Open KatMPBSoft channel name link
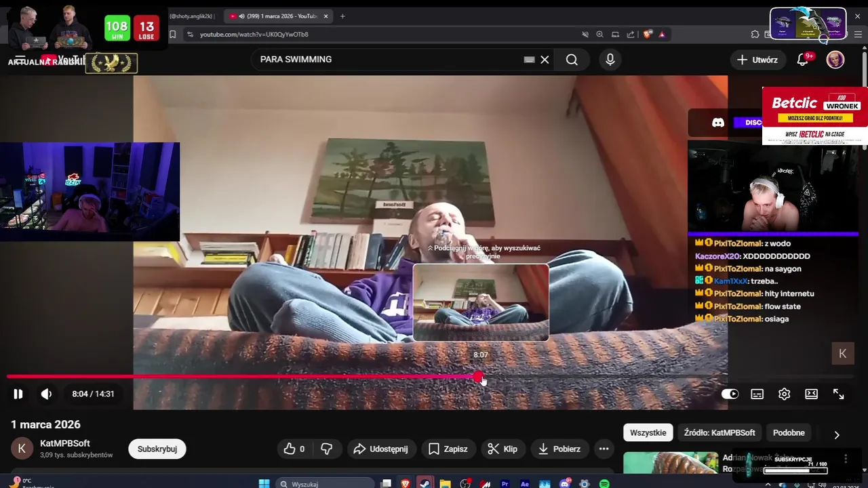Screen dimensions: 868x488 (65, 443)
